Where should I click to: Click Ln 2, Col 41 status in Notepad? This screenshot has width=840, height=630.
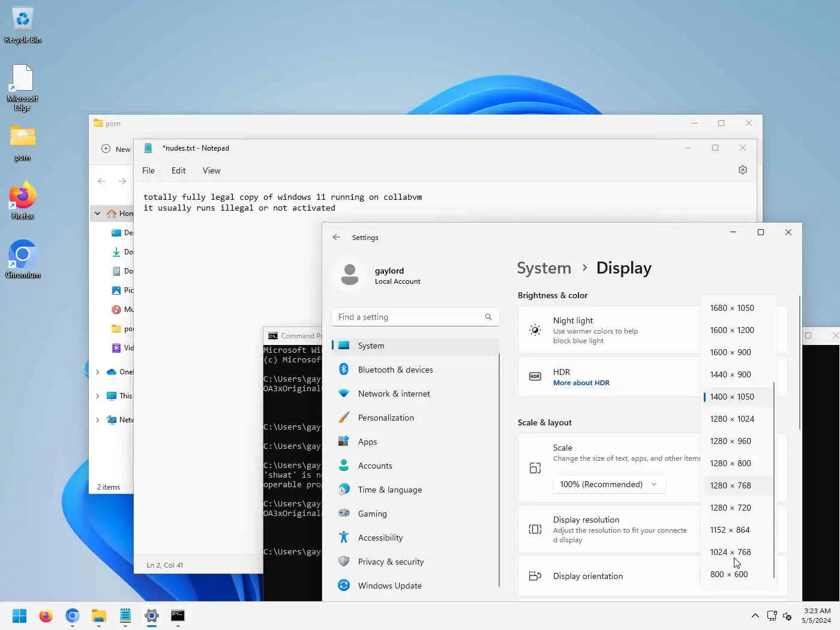(165, 565)
